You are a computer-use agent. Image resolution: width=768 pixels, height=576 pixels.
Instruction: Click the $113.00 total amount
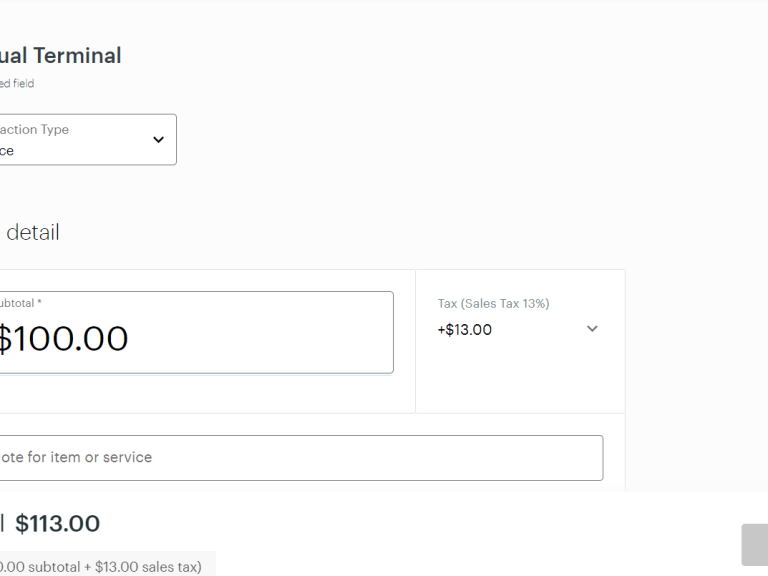[57, 523]
